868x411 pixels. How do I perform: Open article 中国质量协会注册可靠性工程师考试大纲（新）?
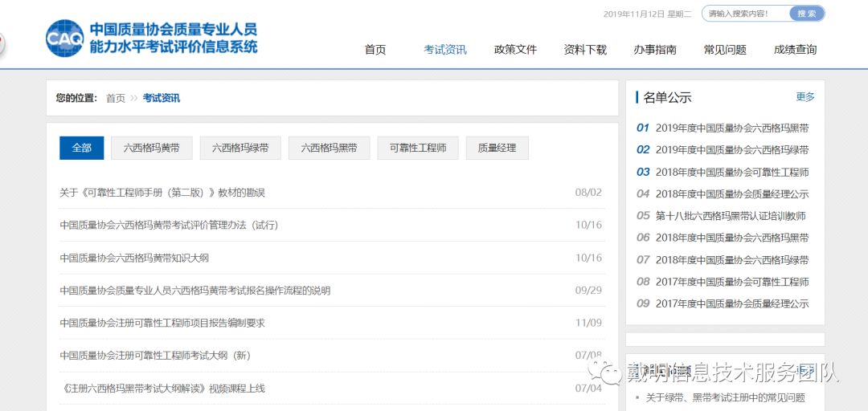click(x=156, y=356)
